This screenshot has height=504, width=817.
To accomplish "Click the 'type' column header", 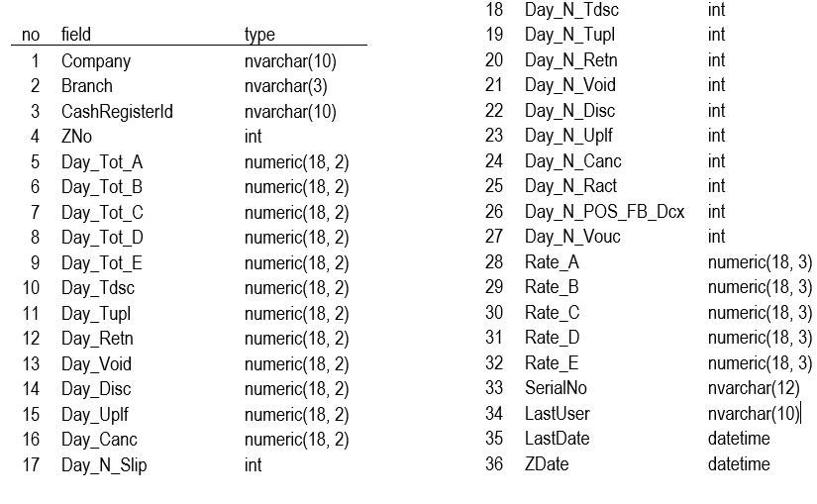I will tap(259, 35).
